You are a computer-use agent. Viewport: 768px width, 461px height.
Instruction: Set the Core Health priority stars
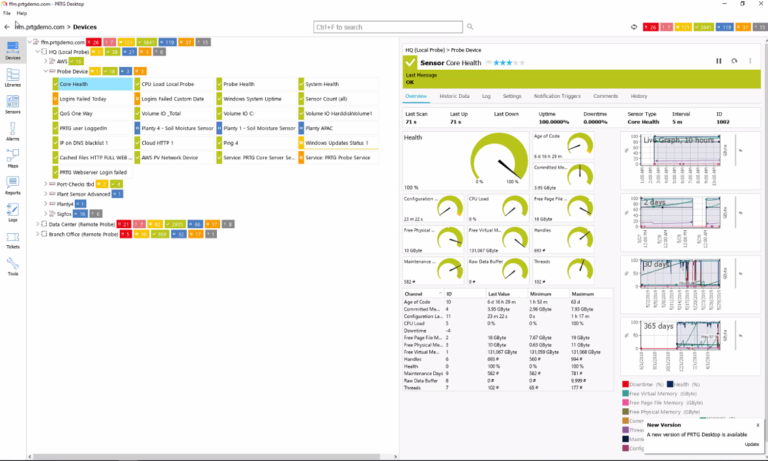click(x=509, y=63)
